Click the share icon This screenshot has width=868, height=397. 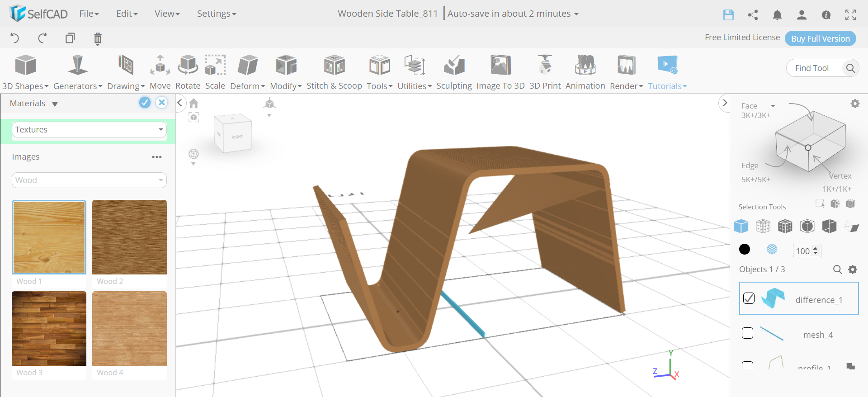[x=753, y=15]
